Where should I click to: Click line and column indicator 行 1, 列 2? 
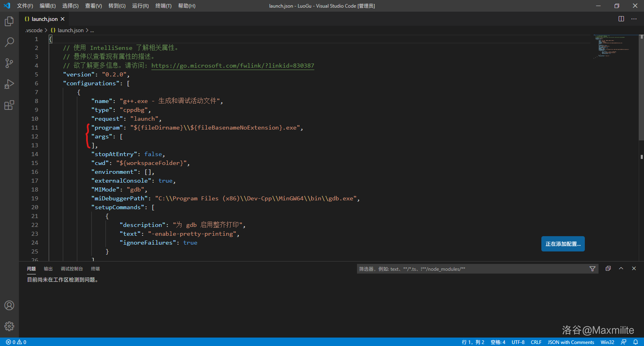point(473,342)
